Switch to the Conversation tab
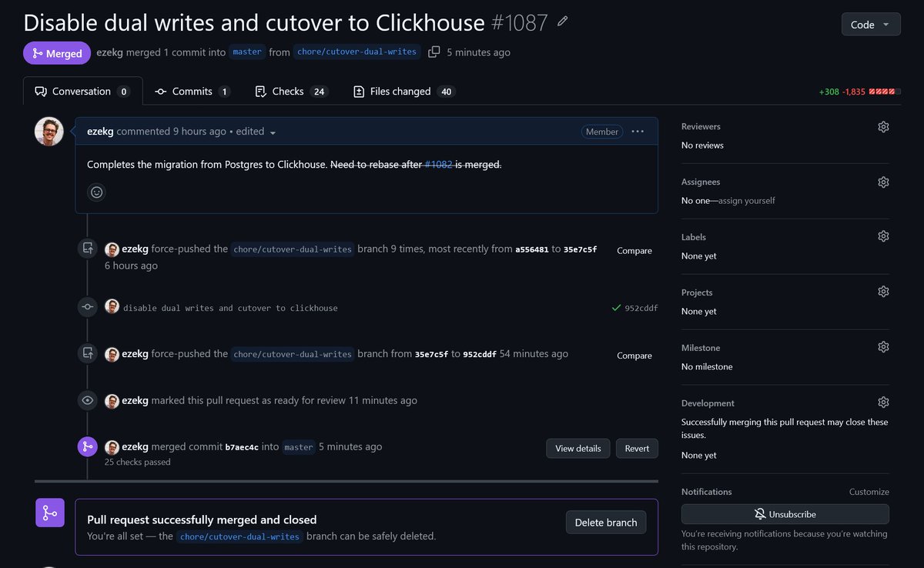924x568 pixels. point(83,91)
